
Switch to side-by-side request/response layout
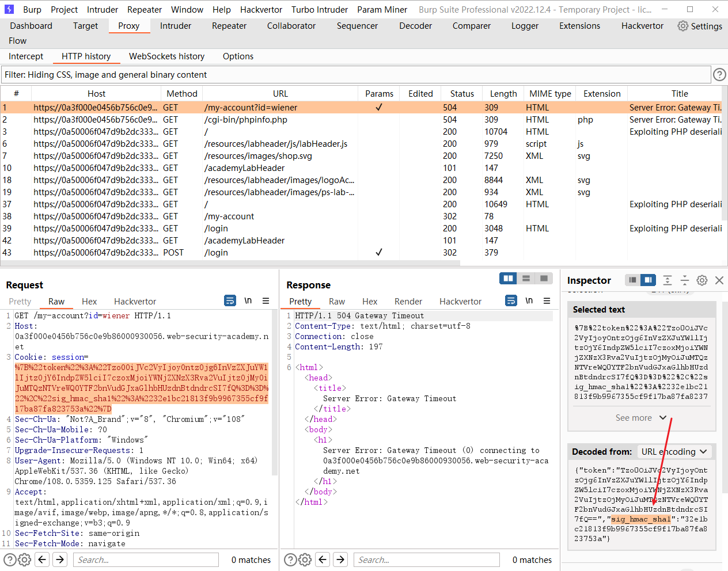pyautogui.click(x=508, y=279)
